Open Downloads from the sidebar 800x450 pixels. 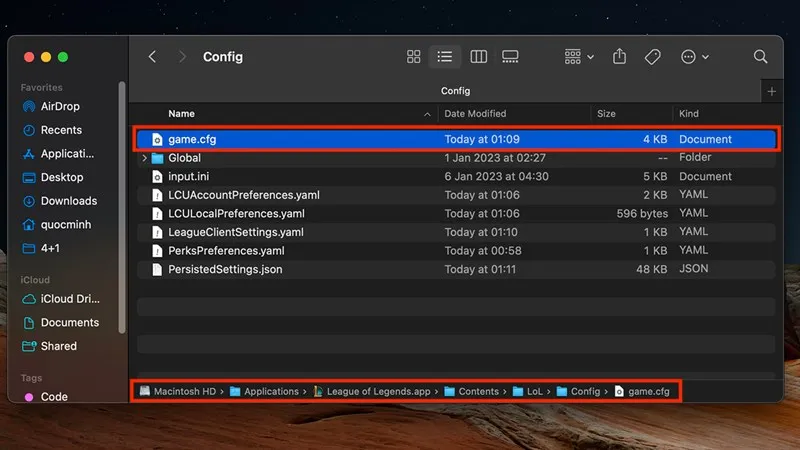68,201
